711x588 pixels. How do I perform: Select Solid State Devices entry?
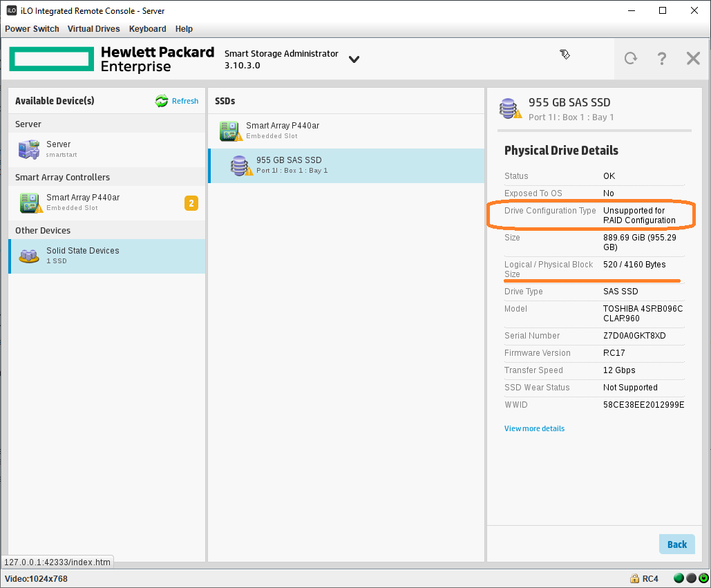pos(107,256)
